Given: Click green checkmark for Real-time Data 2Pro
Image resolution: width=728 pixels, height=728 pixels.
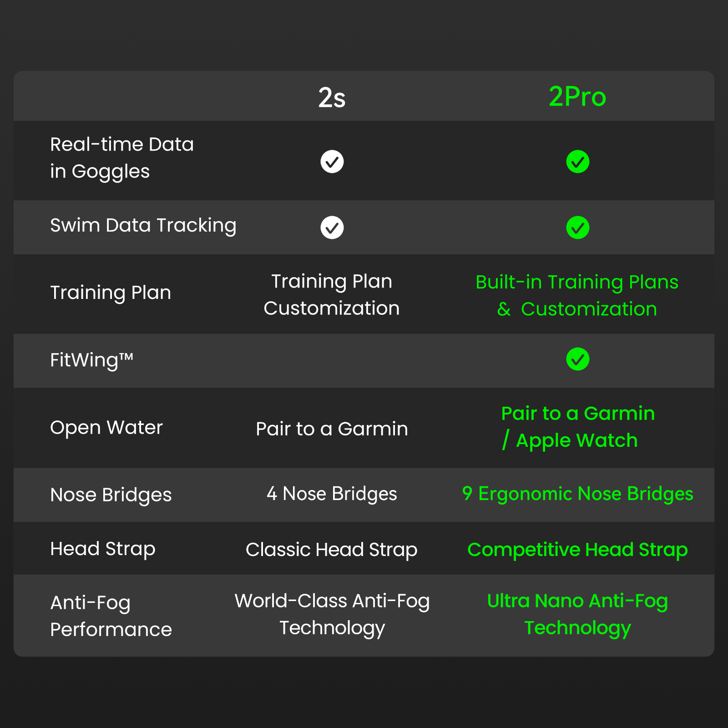Looking at the screenshot, I should [x=577, y=162].
